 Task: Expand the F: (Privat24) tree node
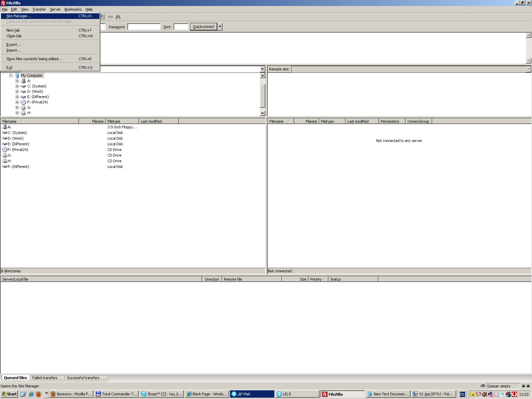(17, 102)
